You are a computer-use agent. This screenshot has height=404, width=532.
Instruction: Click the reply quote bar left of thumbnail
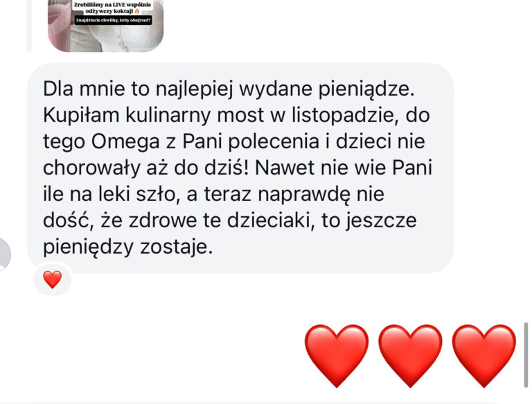(29, 26)
